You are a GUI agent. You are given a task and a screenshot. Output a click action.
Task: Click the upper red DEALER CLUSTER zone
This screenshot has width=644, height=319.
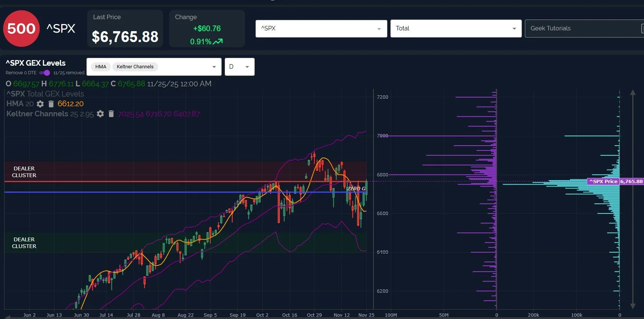coord(185,172)
